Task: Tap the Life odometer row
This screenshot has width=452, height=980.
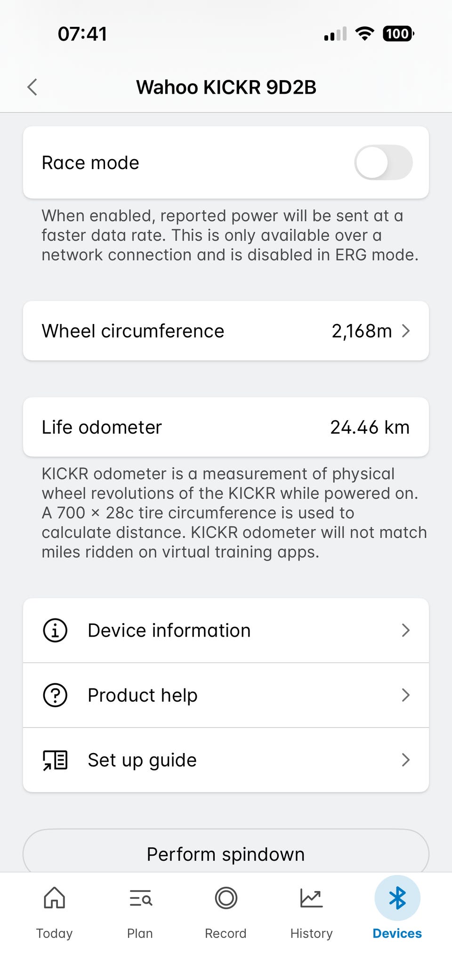Action: click(226, 427)
